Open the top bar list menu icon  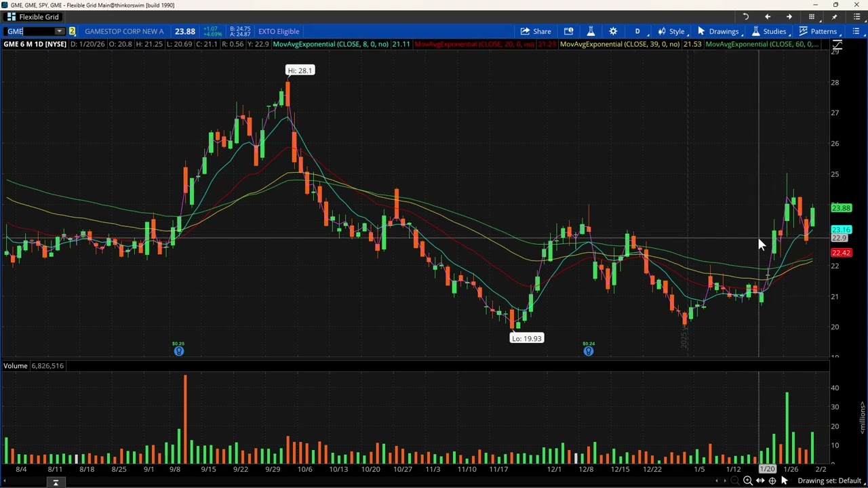[x=856, y=17]
